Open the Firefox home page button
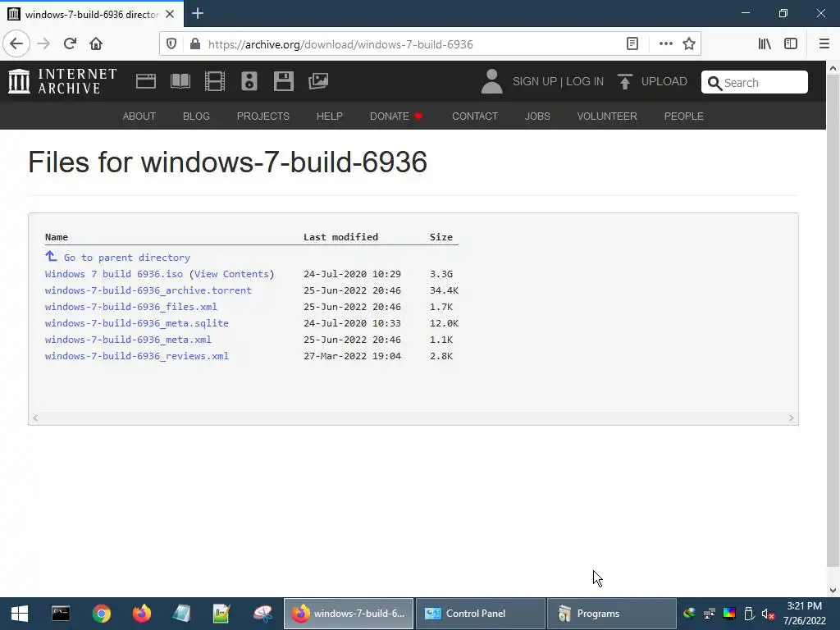The width and height of the screenshot is (840, 630). pyautogui.click(x=96, y=44)
